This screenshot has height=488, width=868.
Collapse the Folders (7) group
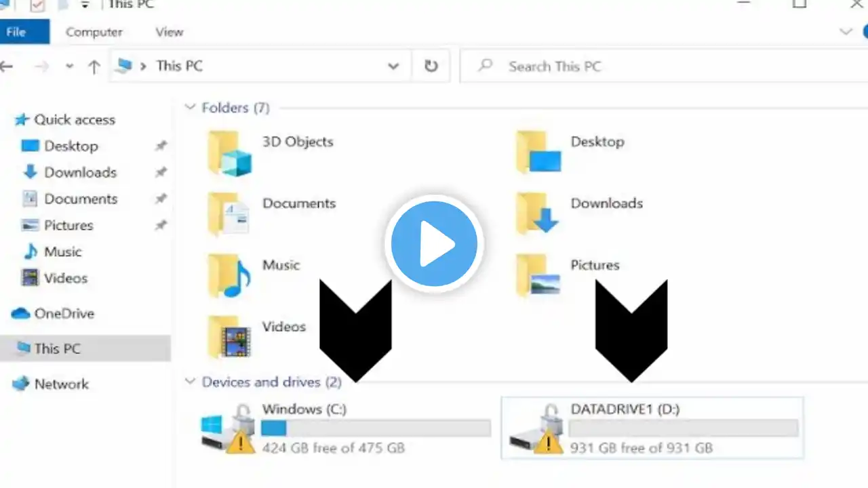click(190, 108)
